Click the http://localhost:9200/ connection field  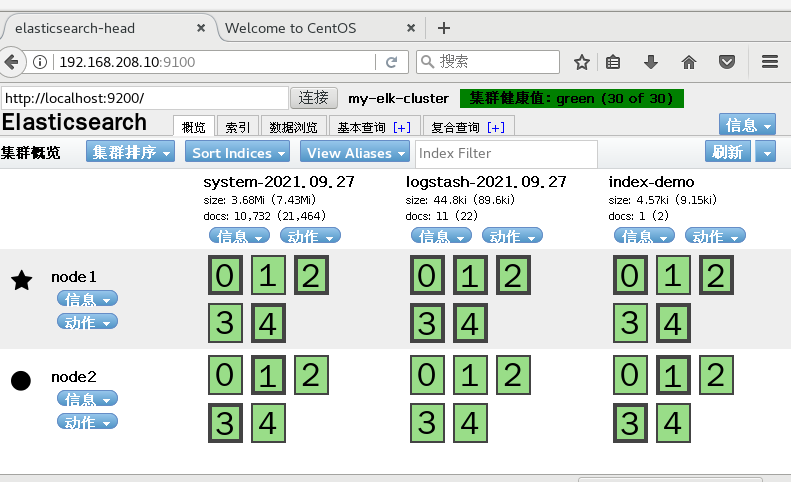coord(145,98)
